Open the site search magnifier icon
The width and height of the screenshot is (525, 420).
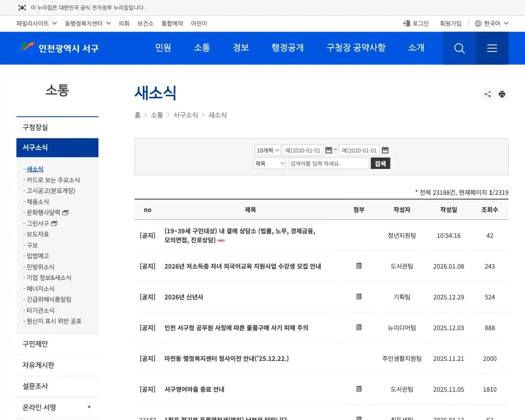(459, 48)
